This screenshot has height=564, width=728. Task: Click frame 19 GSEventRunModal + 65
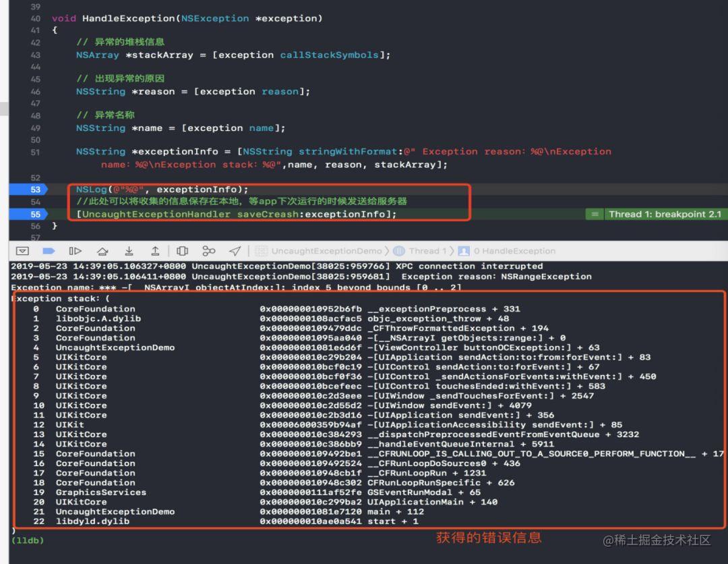point(257,492)
